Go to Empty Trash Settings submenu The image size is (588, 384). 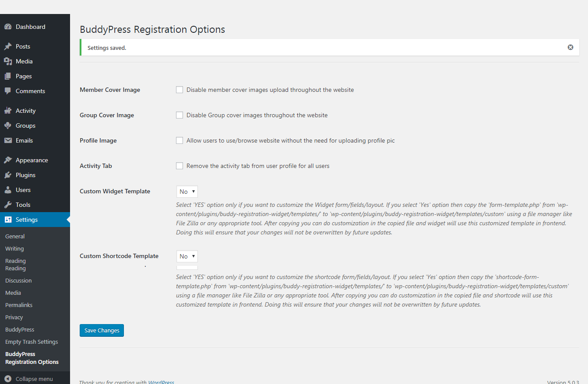32,342
